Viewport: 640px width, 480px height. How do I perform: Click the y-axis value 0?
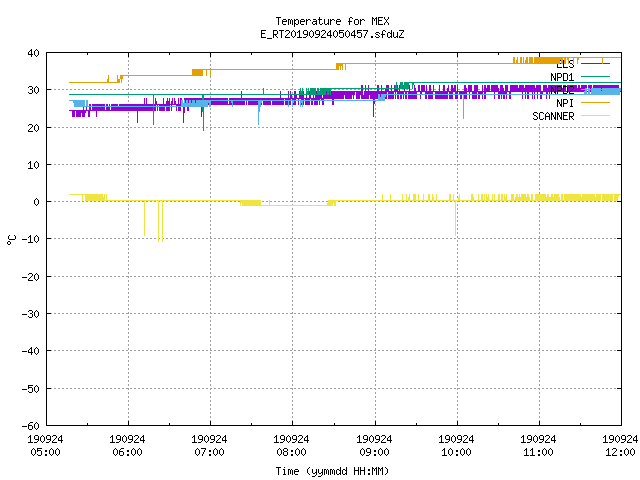37,202
